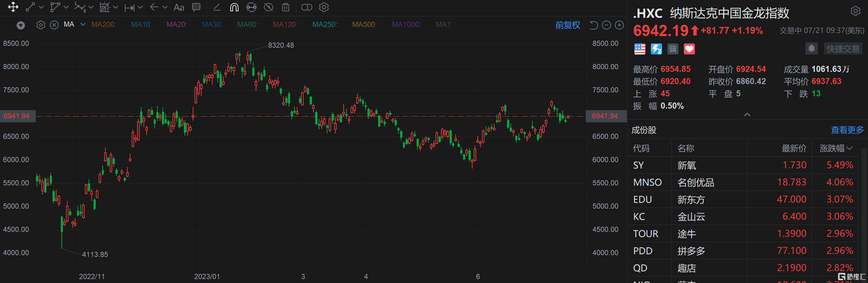Open MA indicator settings gear
This screenshot has height=283, width=868.
pos(40,25)
